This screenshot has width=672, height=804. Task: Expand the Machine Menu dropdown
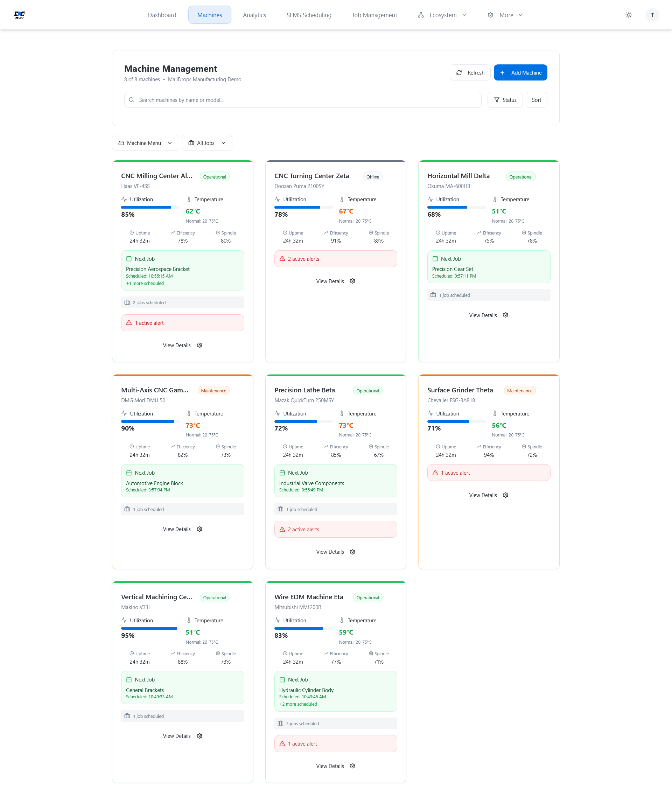146,143
